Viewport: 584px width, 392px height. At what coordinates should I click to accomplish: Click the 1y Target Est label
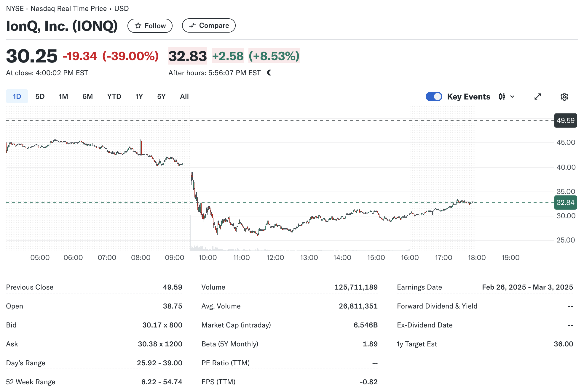click(x=417, y=344)
